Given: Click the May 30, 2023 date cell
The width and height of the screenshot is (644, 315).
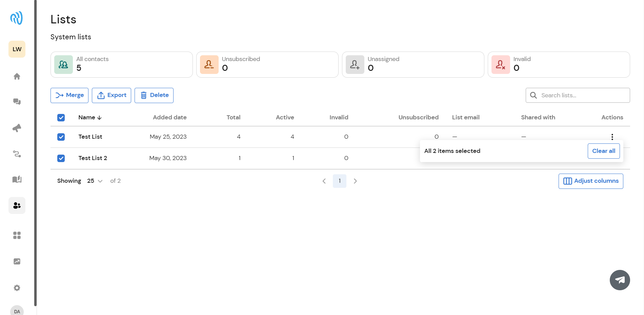Looking at the screenshot, I should pos(168,158).
